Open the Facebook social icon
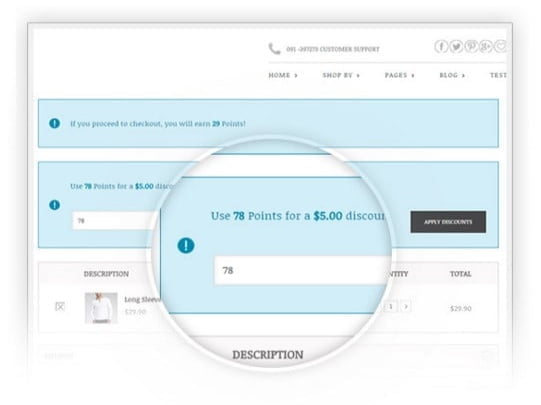The image size is (541, 405). click(x=441, y=46)
